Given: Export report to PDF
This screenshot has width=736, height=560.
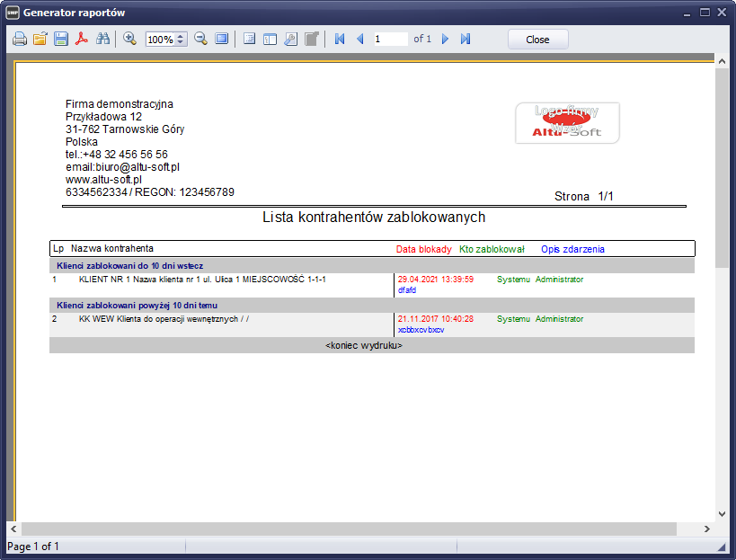Looking at the screenshot, I should pyautogui.click(x=82, y=40).
